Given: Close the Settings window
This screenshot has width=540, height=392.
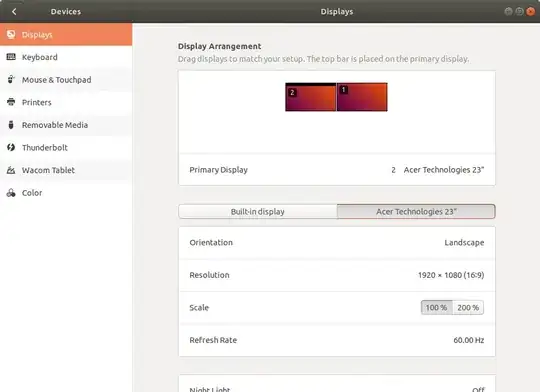Looking at the screenshot, I should (x=531, y=11).
